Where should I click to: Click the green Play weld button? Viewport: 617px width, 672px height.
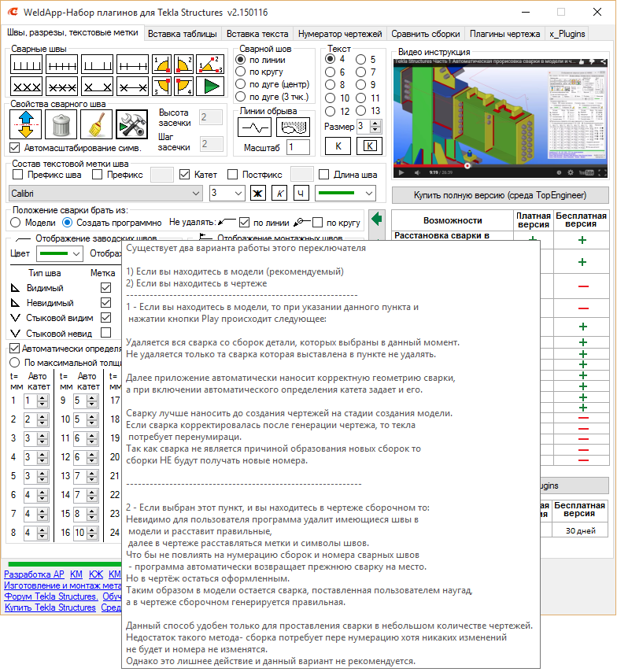(x=211, y=86)
